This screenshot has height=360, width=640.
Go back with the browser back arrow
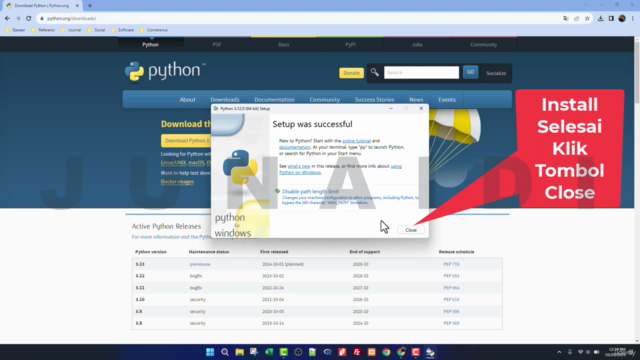click(x=7, y=18)
